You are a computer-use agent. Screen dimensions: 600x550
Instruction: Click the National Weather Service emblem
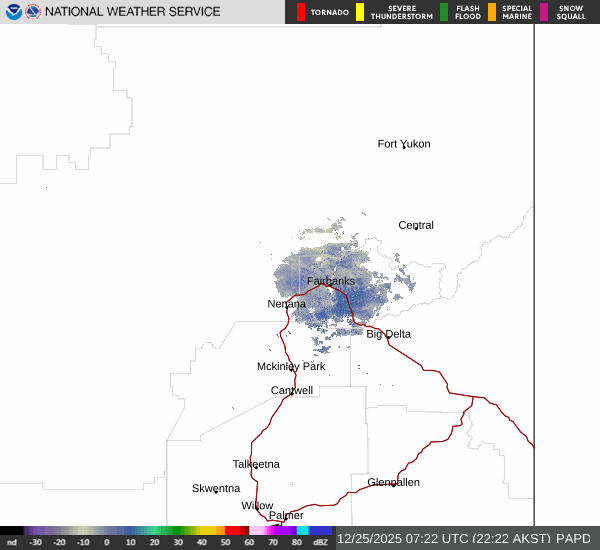tap(32, 12)
